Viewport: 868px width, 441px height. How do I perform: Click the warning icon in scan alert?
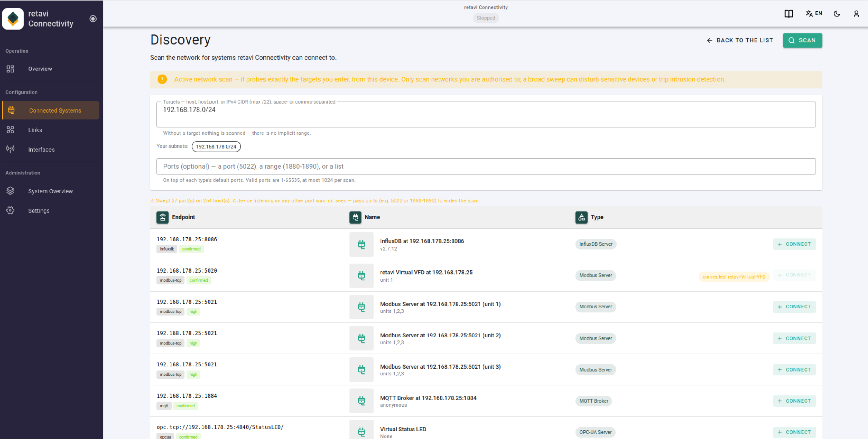tap(162, 79)
